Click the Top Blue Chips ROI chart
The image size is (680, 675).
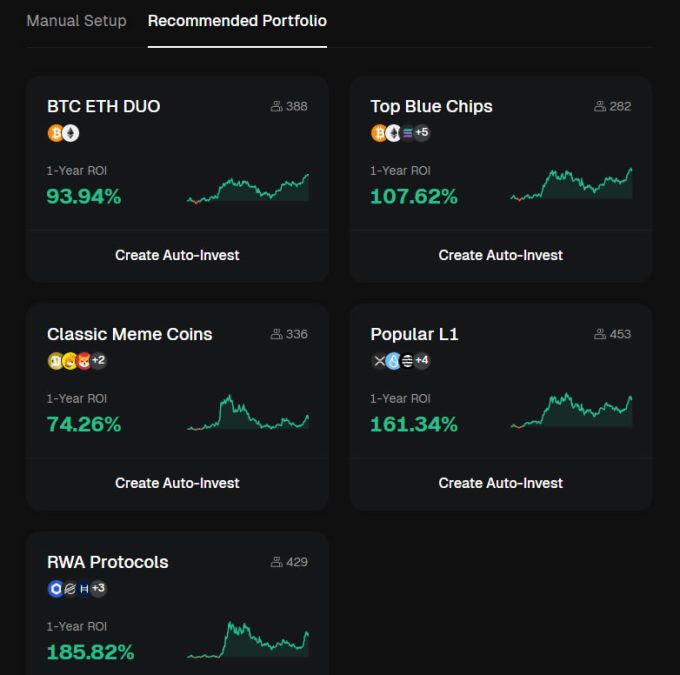click(571, 185)
